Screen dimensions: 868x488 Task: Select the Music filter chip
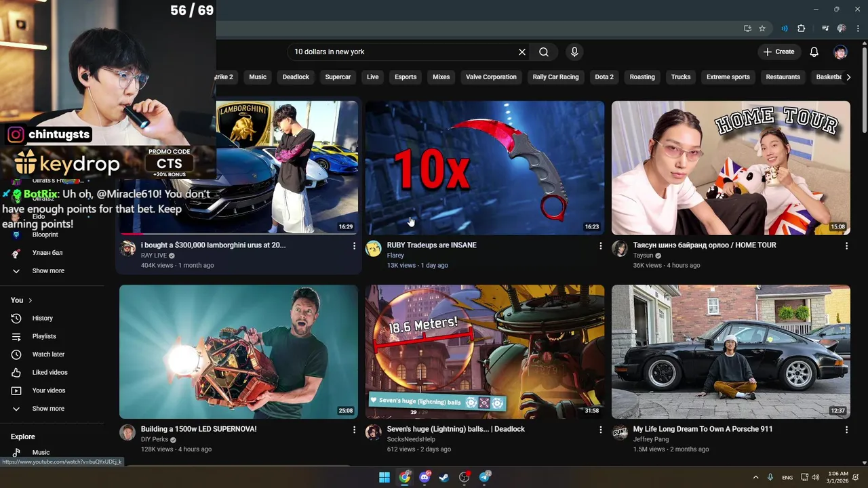click(258, 77)
